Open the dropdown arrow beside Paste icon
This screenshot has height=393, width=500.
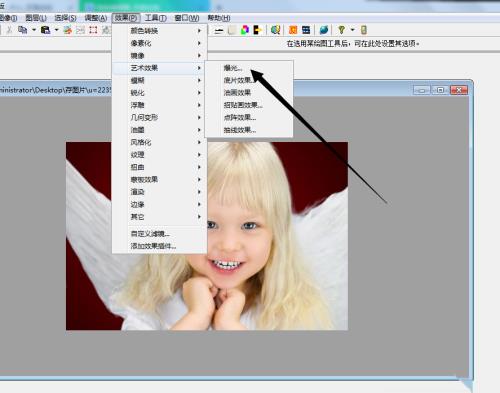coord(56,30)
